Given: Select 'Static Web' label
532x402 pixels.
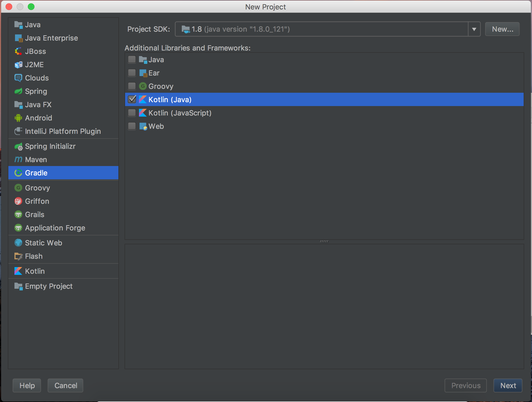Looking at the screenshot, I should (44, 243).
